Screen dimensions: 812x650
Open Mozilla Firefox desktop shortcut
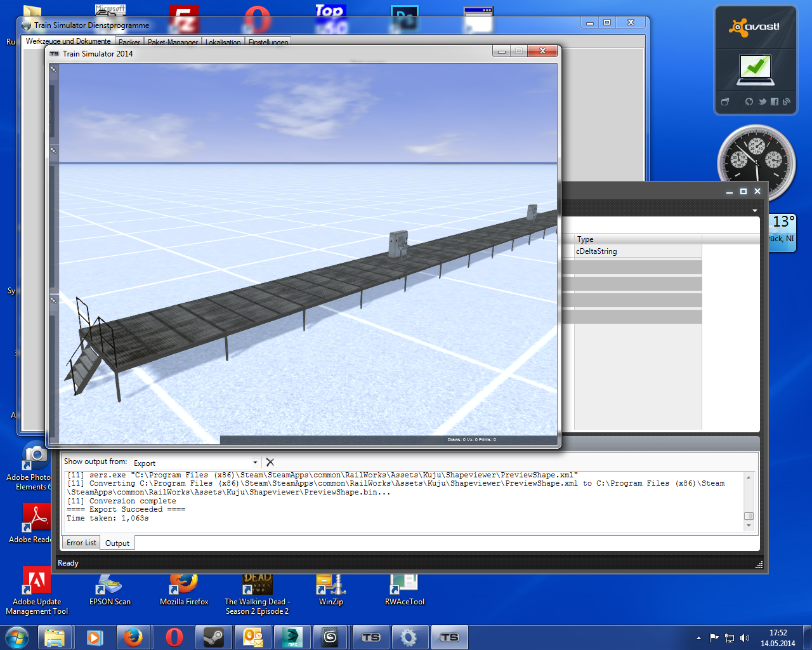click(x=184, y=589)
